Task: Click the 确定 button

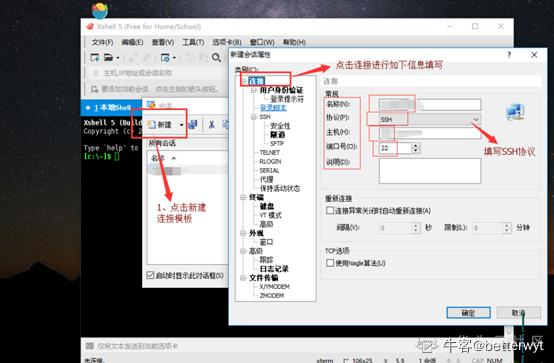Action: coord(468,313)
